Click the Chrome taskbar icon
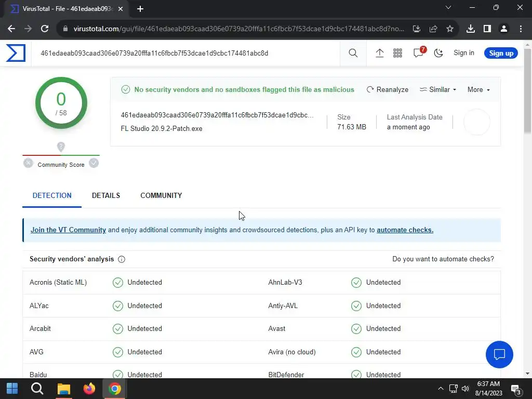The height and width of the screenshot is (399, 532). pyautogui.click(x=115, y=389)
